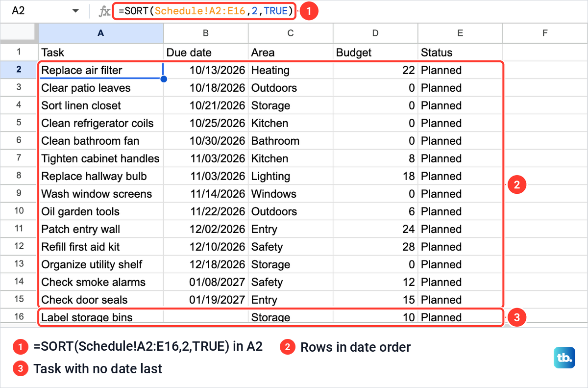Click the date cell 01/19/2027

coord(206,300)
